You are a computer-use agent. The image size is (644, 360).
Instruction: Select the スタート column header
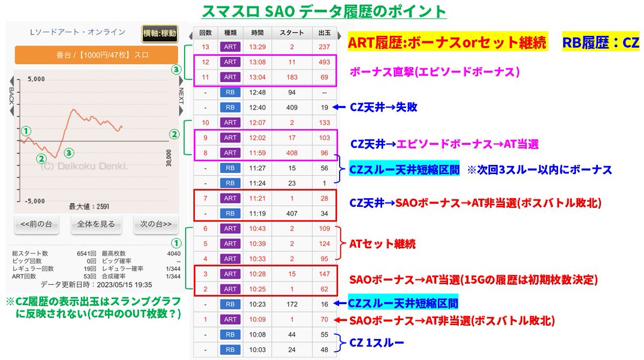click(291, 33)
